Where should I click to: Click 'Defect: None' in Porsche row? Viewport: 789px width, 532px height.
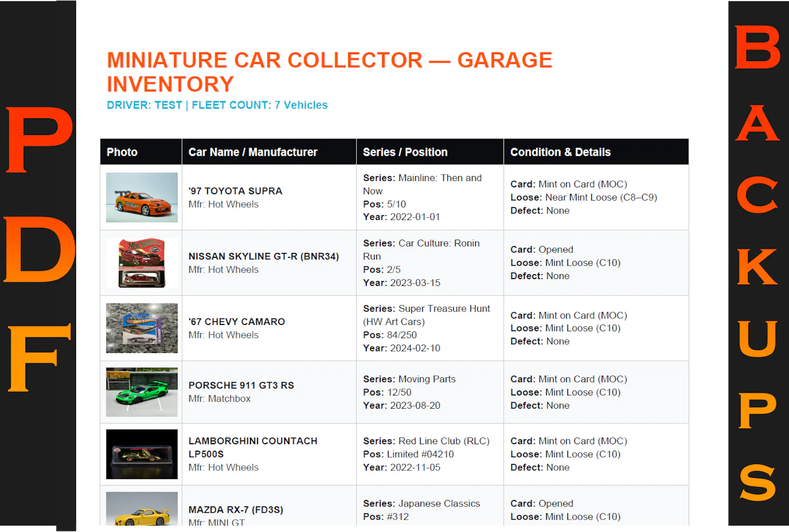click(540, 405)
